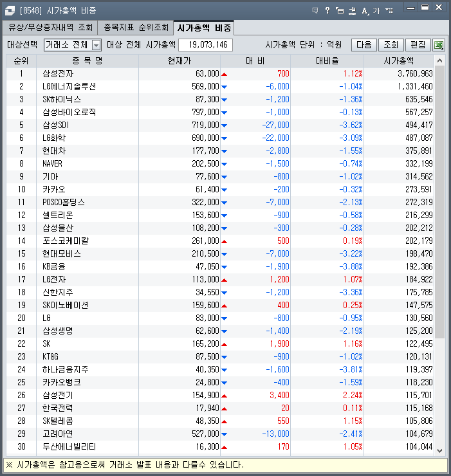This screenshot has width=451, height=476.
Task: Click the 시가총액 column header
Action: click(x=399, y=61)
